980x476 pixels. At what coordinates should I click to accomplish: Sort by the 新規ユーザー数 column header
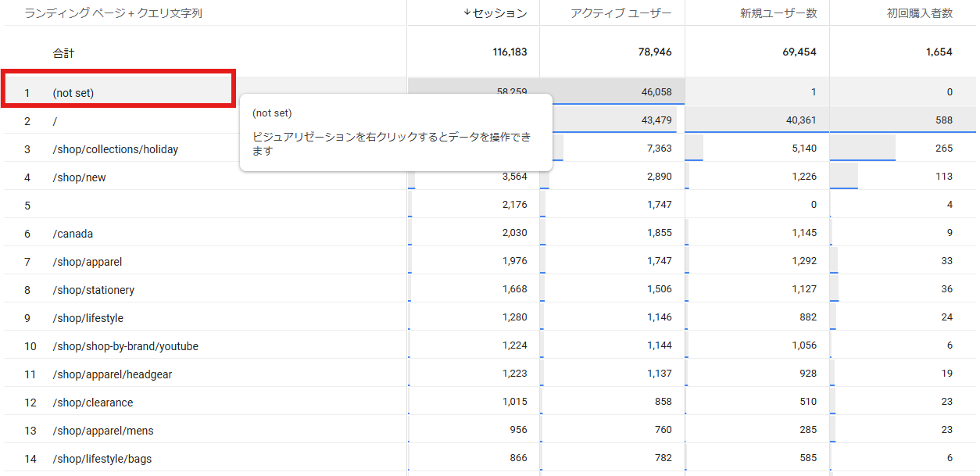coord(778,13)
